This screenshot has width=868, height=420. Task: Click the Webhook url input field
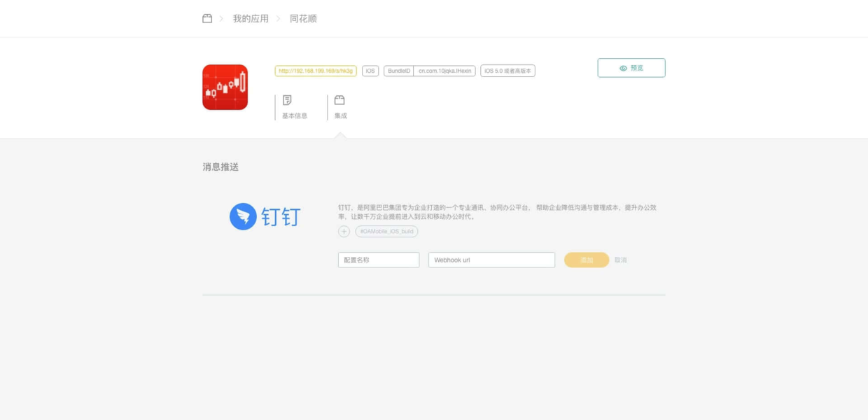pyautogui.click(x=491, y=260)
